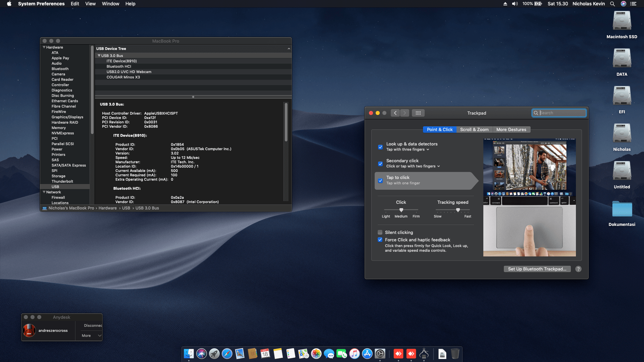
Task: Click Set Up Bluetooth Trackpad
Action: [x=537, y=269]
